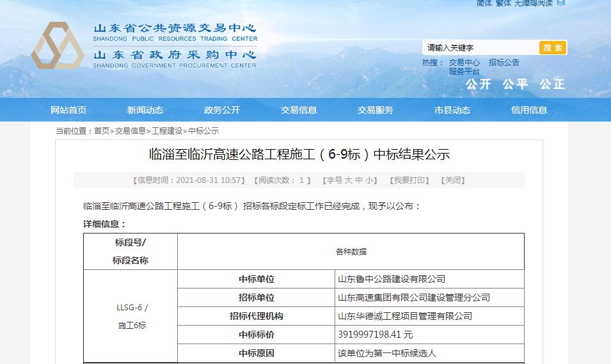Open the 信用信息 navigation menu
The width and height of the screenshot is (611, 364).
coord(529,110)
